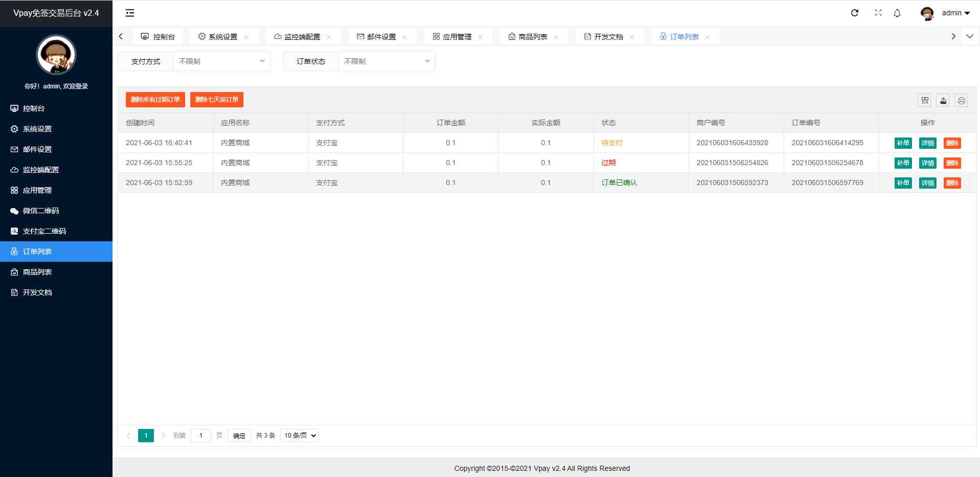
Task: Switch to the 商品列表 tab
Action: (532, 37)
